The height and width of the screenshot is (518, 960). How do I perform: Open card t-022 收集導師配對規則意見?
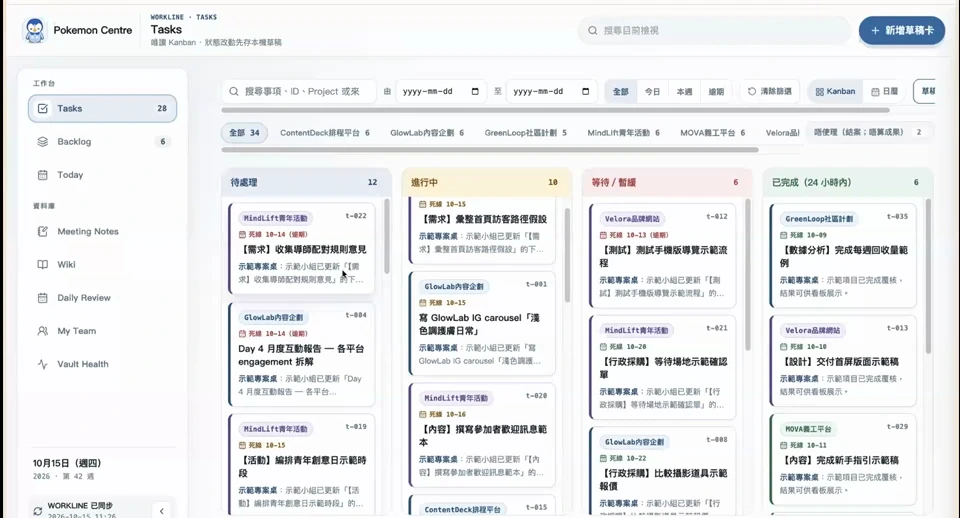(x=301, y=248)
